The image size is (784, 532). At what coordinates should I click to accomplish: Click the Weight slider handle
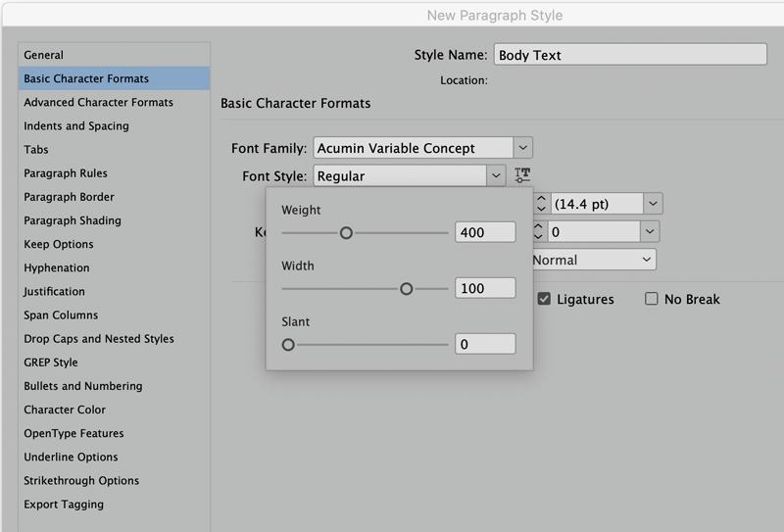click(346, 233)
